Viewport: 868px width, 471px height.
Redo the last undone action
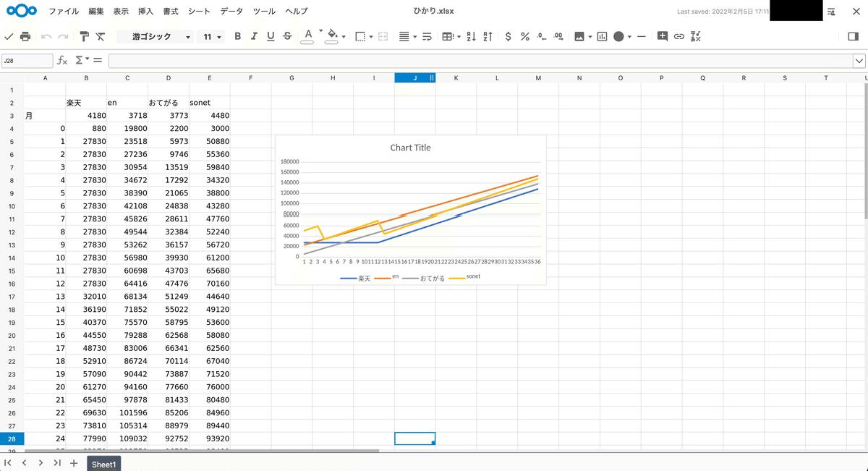[63, 36]
